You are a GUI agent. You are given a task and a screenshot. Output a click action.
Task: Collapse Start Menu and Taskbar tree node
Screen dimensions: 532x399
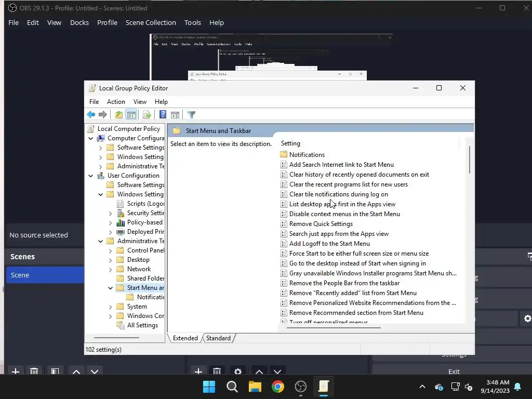coord(110,288)
